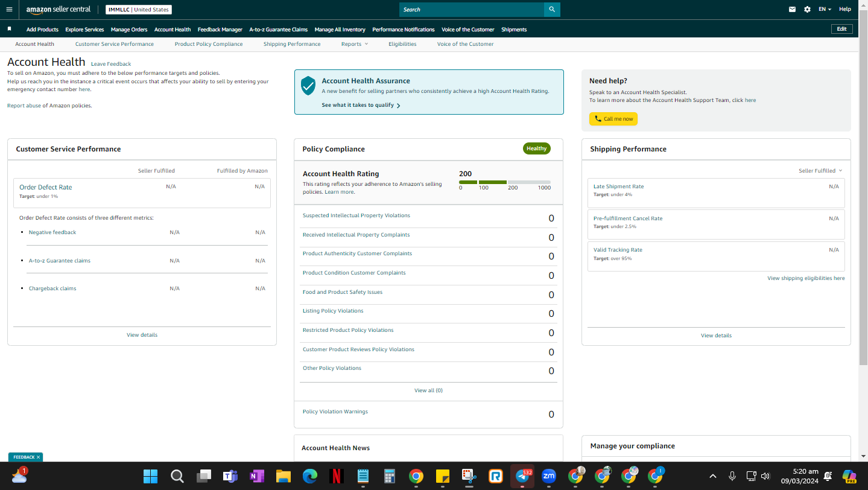Switch to Customer Service Performance tab

(115, 44)
